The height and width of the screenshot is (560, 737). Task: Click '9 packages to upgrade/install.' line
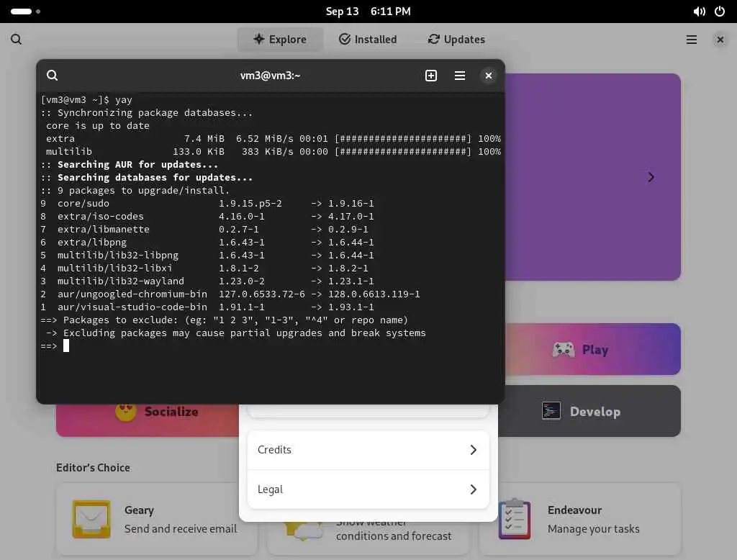click(135, 191)
